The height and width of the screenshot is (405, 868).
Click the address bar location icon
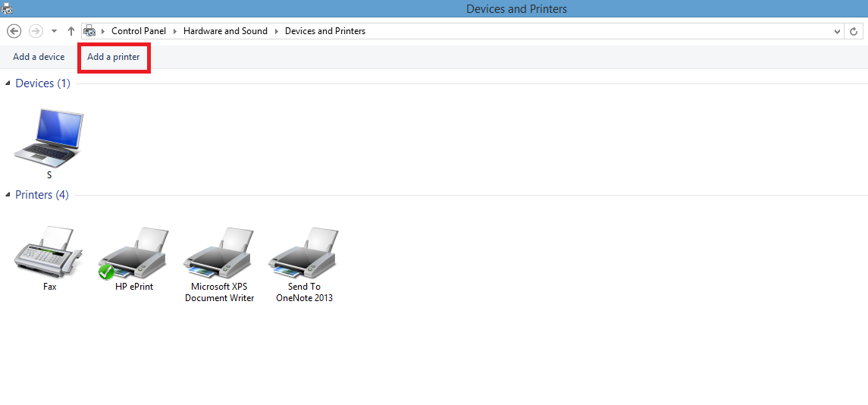[89, 31]
